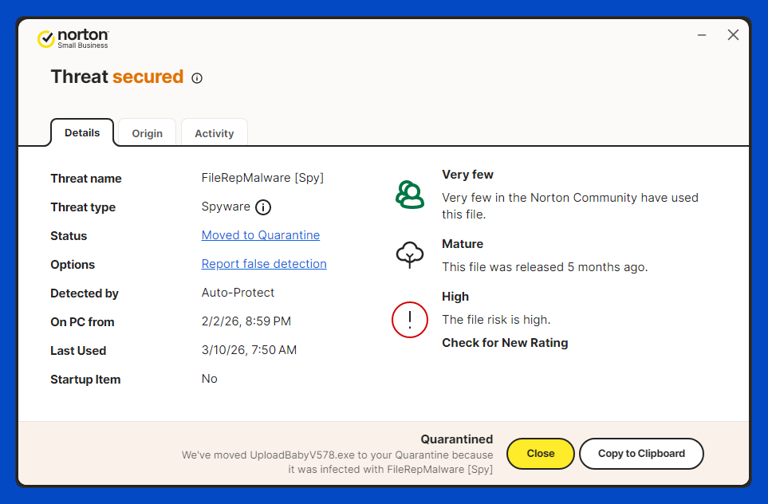The width and height of the screenshot is (768, 504).
Task: Click the Threat secured title
Action: point(117,77)
